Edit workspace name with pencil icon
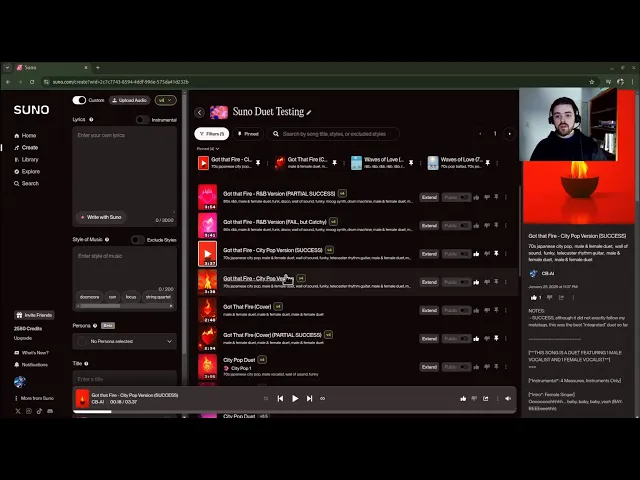This screenshot has width=640, height=480. tap(309, 112)
